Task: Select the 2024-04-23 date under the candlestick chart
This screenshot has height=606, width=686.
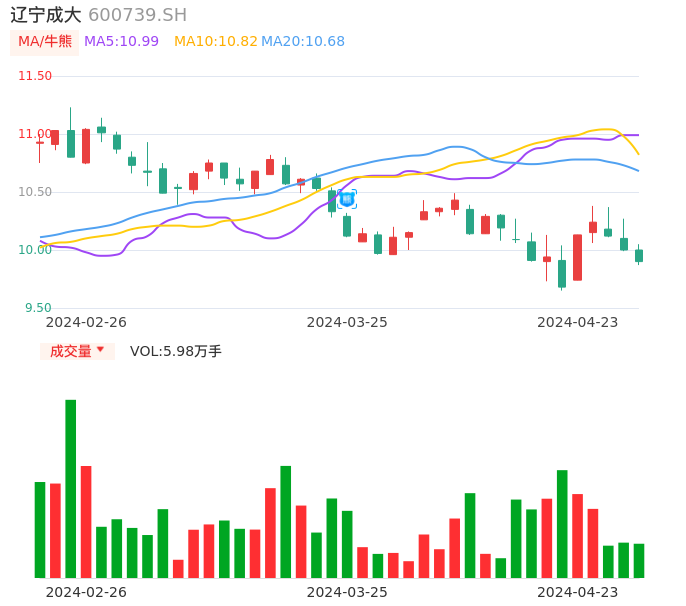Action: click(x=578, y=322)
